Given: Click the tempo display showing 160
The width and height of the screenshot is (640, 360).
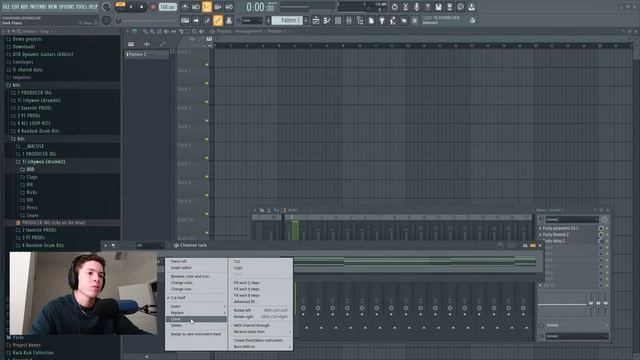Looking at the screenshot, I should 167,7.
